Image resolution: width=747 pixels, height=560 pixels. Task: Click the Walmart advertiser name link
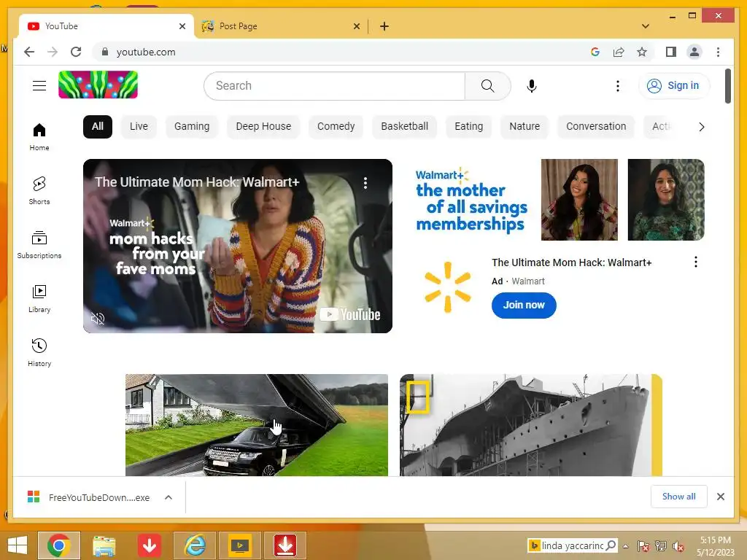coord(528,281)
